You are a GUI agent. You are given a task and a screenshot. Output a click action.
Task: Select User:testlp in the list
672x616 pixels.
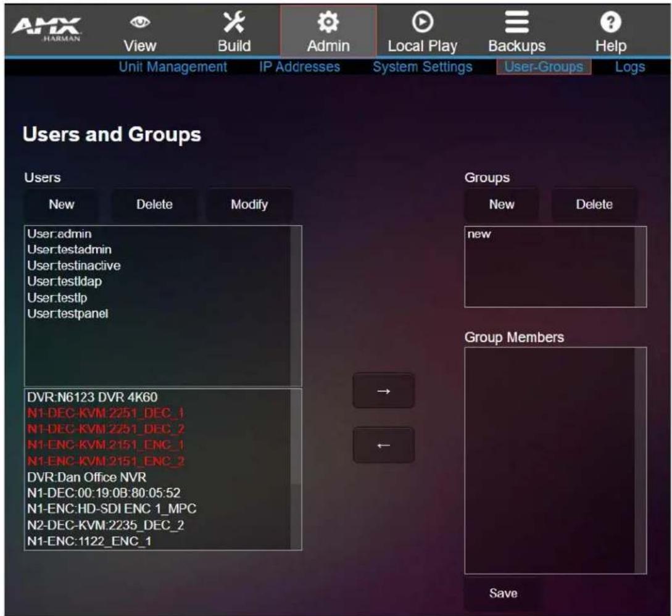coord(158,298)
